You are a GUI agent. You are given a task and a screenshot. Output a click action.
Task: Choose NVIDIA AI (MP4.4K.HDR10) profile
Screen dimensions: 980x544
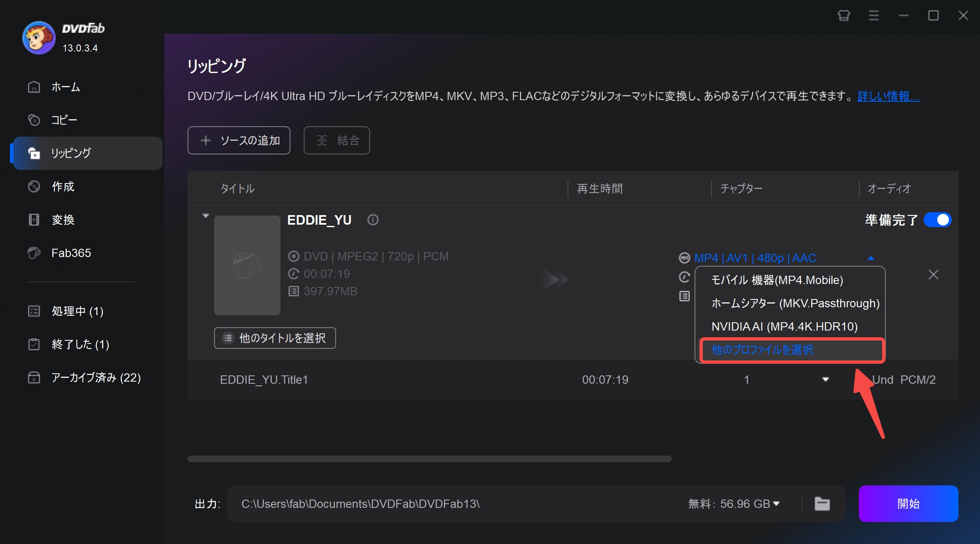(790, 327)
